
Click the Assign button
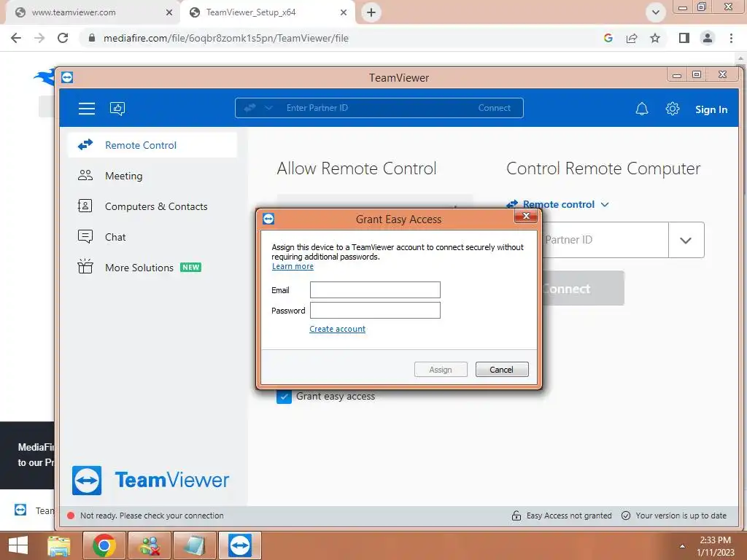click(441, 370)
